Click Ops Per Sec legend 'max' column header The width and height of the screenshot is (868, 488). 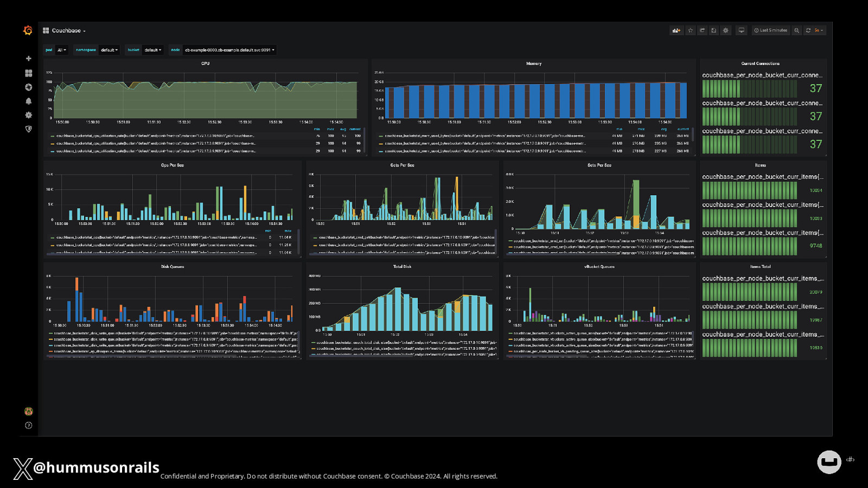(288, 231)
